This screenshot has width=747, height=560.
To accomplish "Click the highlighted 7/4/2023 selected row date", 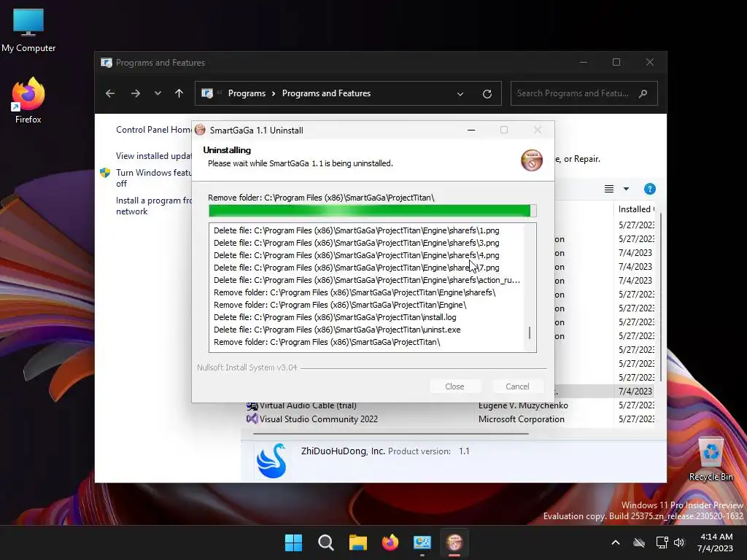I will [x=635, y=391].
